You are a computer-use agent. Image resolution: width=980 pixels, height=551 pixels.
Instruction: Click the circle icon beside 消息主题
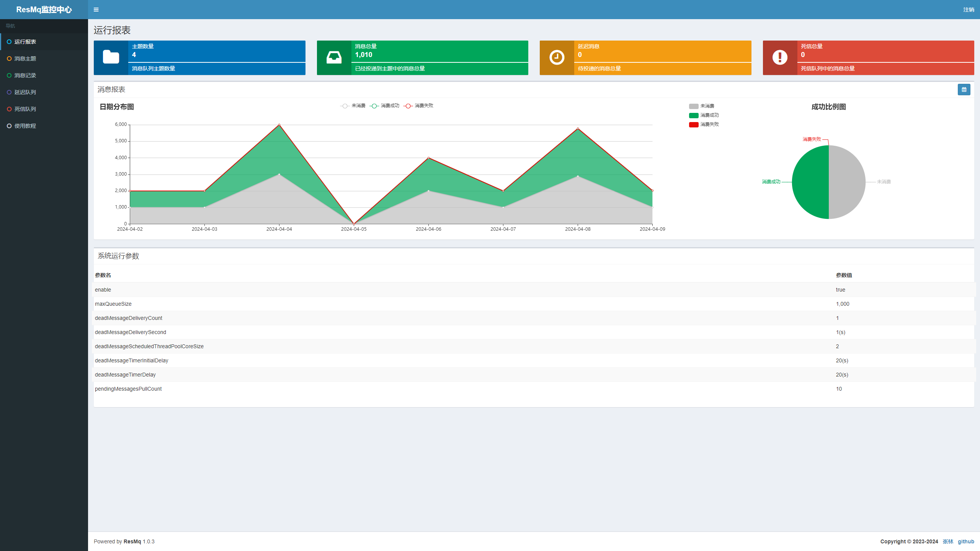click(x=9, y=59)
